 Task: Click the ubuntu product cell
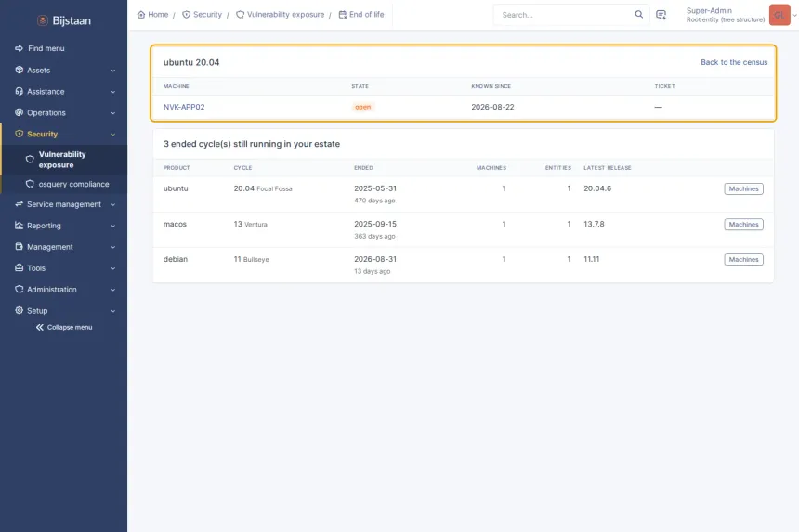pos(176,188)
